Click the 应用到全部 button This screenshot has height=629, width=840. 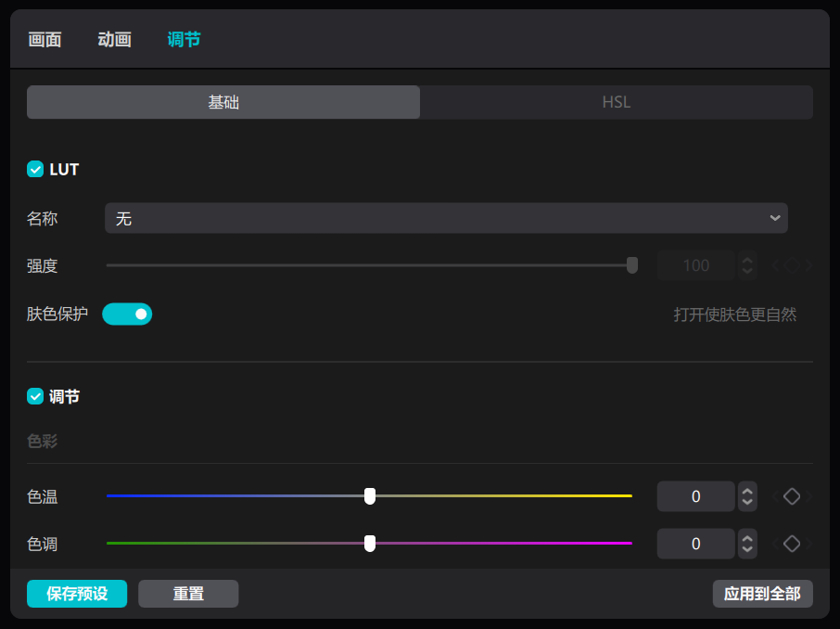763,594
